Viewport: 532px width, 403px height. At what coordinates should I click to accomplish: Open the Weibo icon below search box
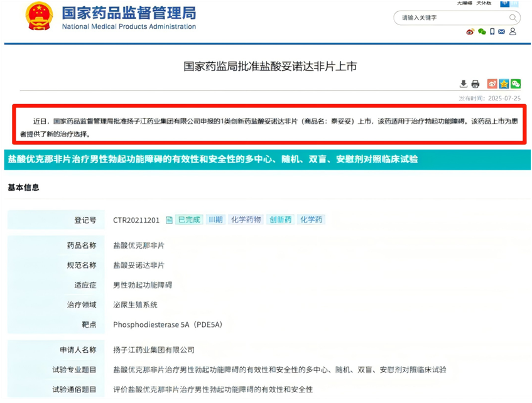coord(470,32)
